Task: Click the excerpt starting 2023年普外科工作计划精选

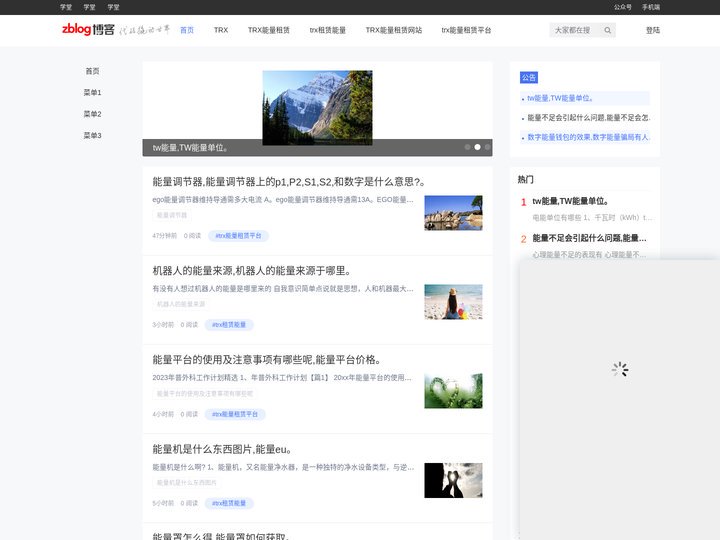Action: pyautogui.click(x=283, y=378)
